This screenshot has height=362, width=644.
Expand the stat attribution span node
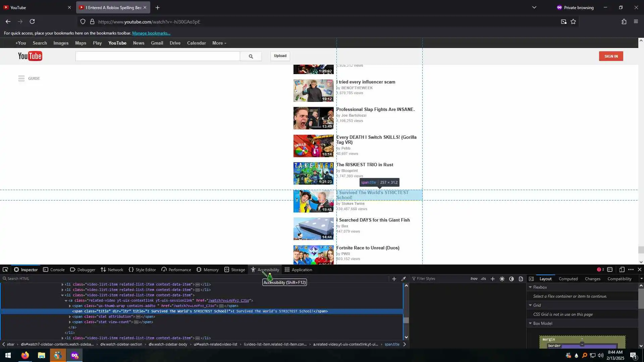pos(70,317)
